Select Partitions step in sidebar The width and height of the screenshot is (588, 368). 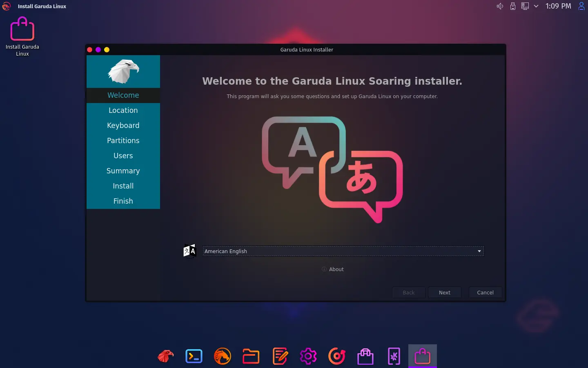(123, 141)
